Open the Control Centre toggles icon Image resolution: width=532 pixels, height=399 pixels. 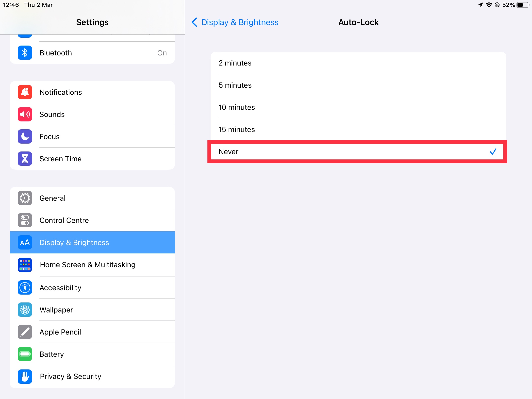click(25, 220)
